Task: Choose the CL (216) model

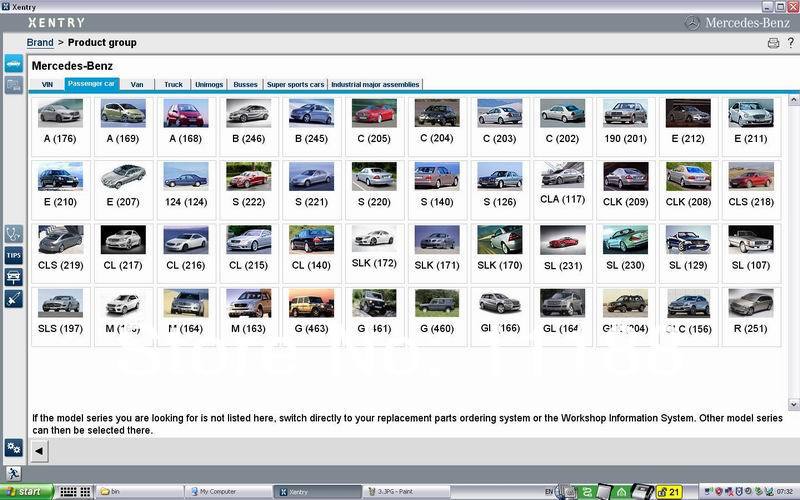Action: tap(186, 253)
